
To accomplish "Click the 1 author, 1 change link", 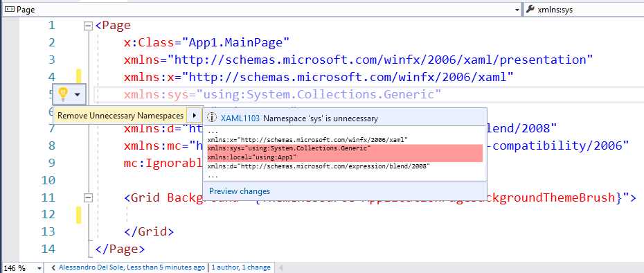I will pos(241,267).
